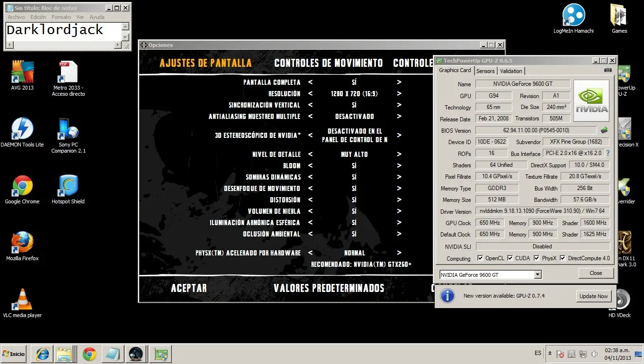Toggle Oclusión Ambiental with its left arrow
Viewport: 644px width, 364px height.
click(310, 234)
